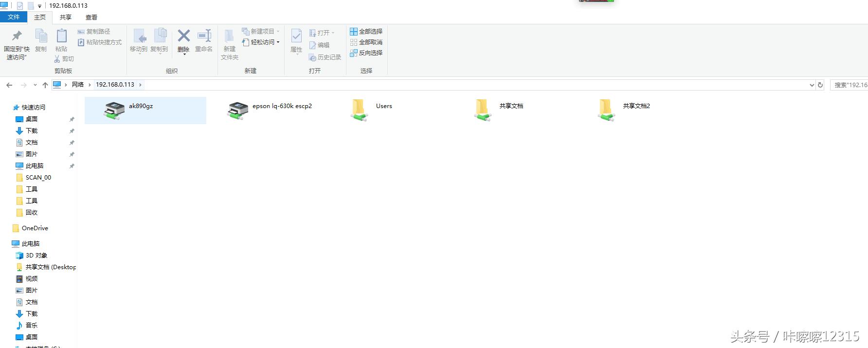Open the address bar history dropdown

pyautogui.click(x=812, y=85)
